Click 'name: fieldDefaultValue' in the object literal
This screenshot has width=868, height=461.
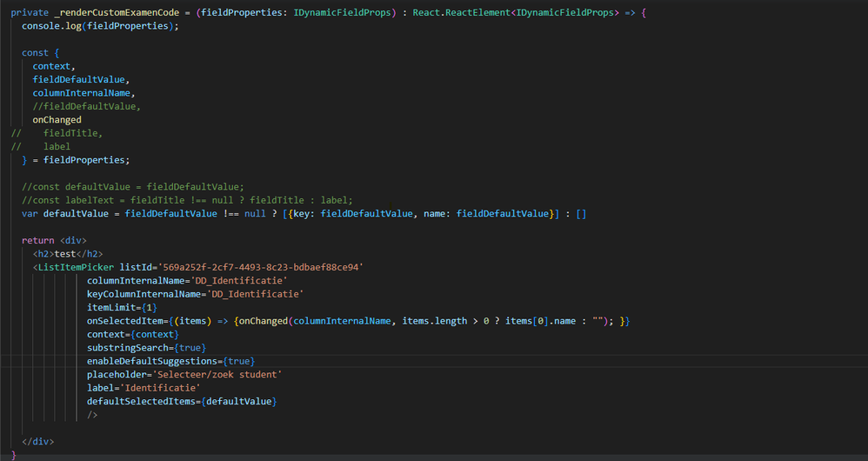coord(486,214)
